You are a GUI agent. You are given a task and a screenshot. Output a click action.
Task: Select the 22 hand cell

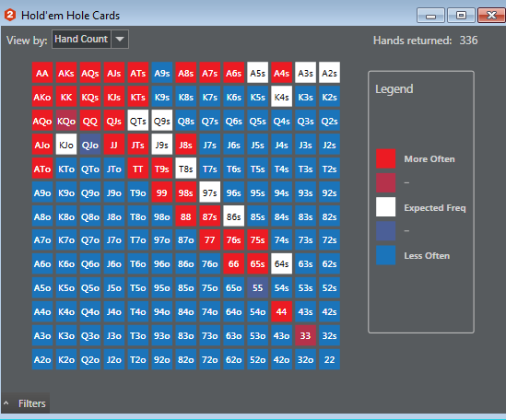tap(329, 359)
